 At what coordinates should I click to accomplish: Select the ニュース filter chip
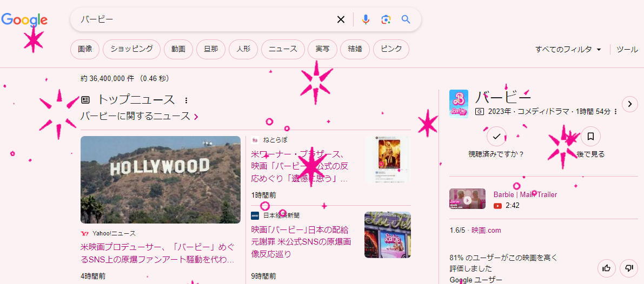pos(283,50)
